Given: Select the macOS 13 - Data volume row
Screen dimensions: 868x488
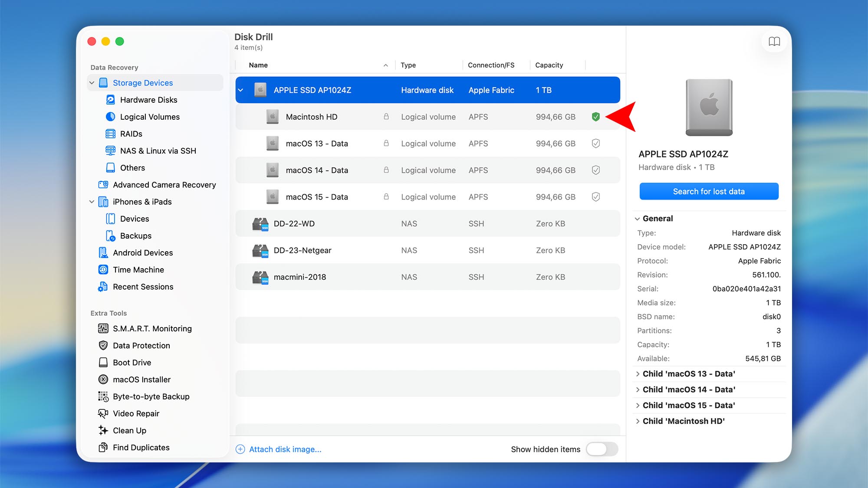Looking at the screenshot, I should 427,144.
